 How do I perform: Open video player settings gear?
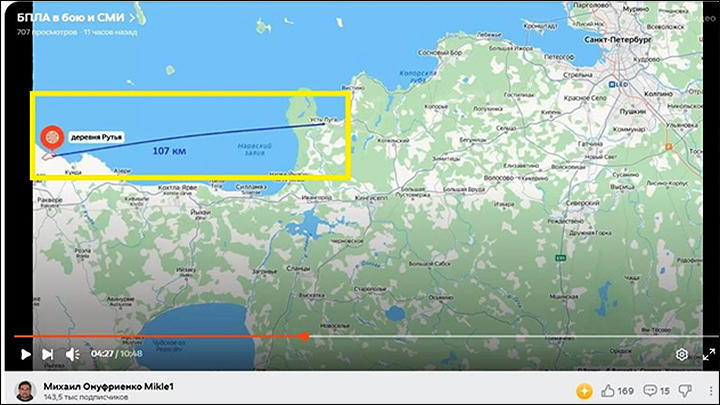(x=681, y=354)
